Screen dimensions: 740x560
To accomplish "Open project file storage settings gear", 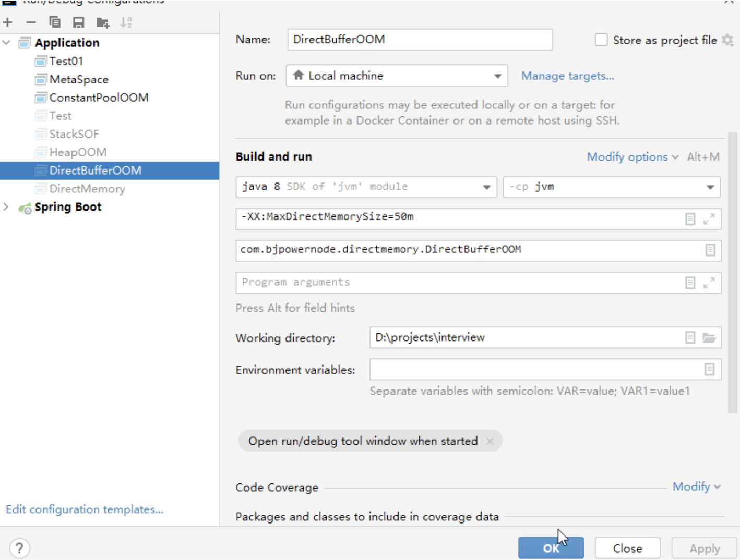I will click(727, 40).
